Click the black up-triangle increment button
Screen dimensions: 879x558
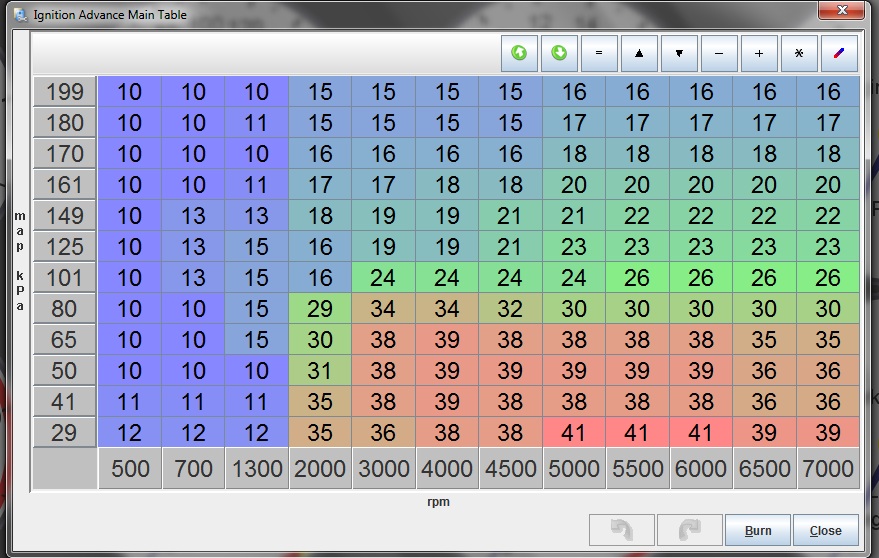pos(639,53)
